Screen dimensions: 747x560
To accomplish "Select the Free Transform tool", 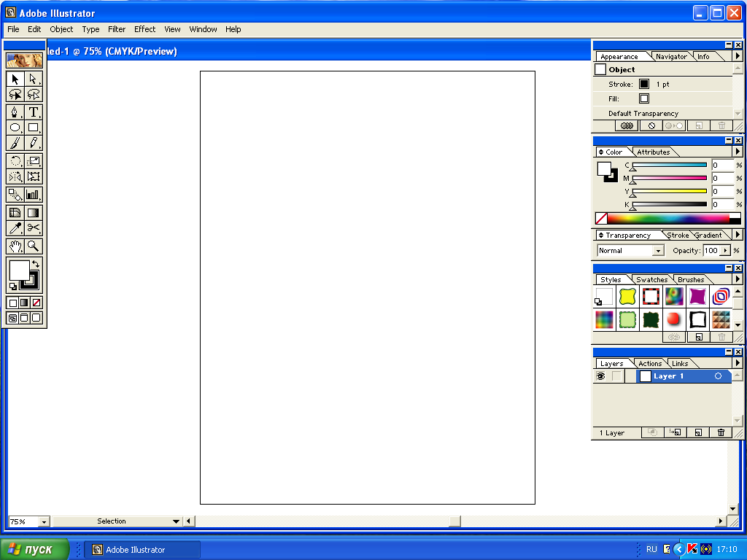I will click(x=34, y=176).
